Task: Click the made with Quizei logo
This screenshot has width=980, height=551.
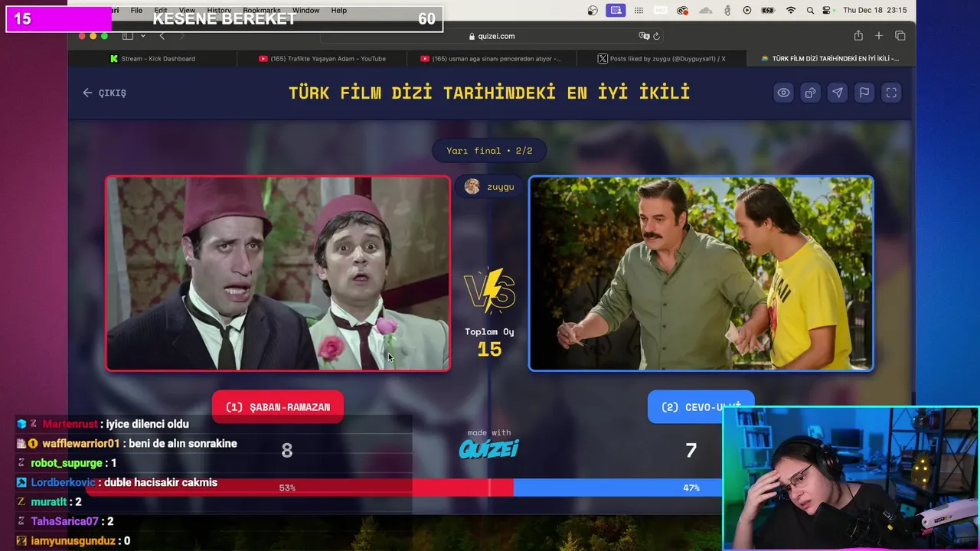Action: (489, 444)
